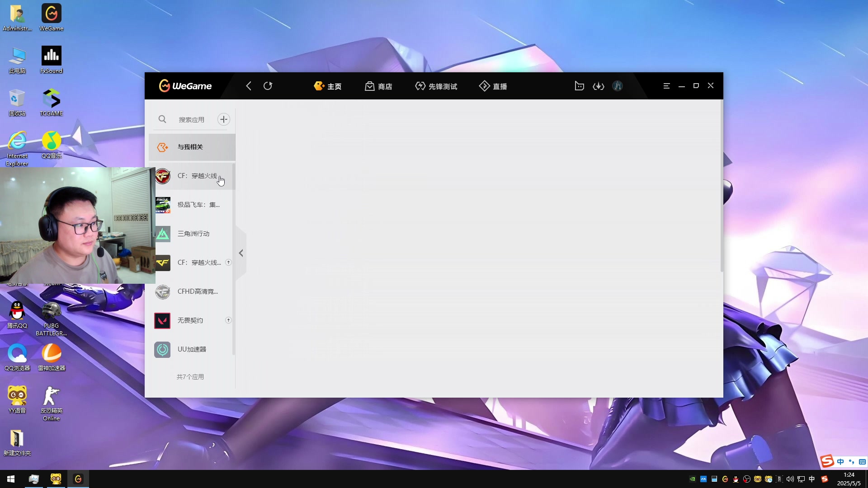Click the first taskbar app beside Start
The image size is (868, 488).
[34, 479]
